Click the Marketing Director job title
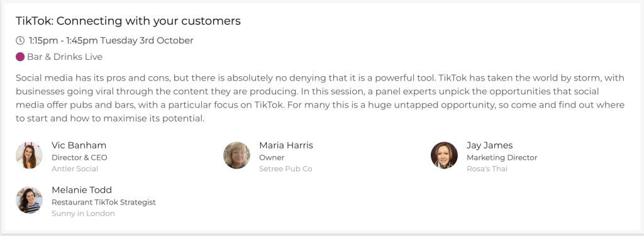 pos(502,157)
